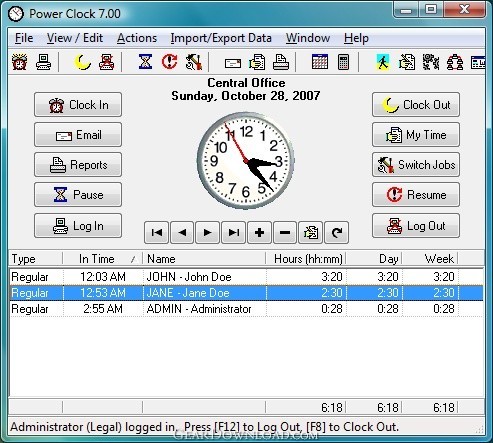Click the minus delete record button
Screen dimensions: 493x443
[285, 232]
